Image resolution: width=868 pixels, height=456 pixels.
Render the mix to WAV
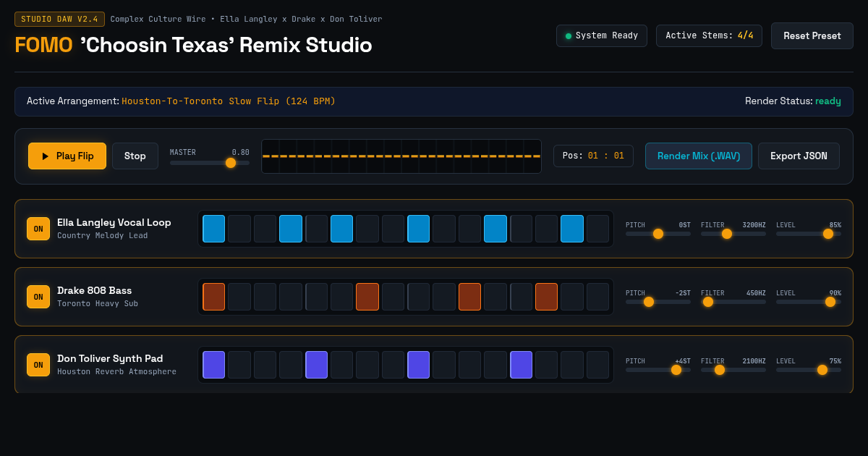pos(699,156)
